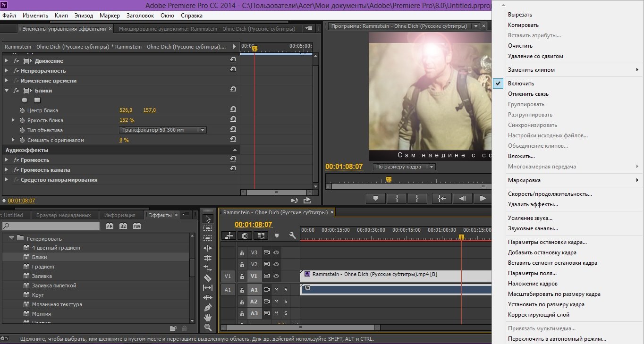Viewport: 644px width, 344px height.
Task: Mute the A1 audio track
Action: 277,290
